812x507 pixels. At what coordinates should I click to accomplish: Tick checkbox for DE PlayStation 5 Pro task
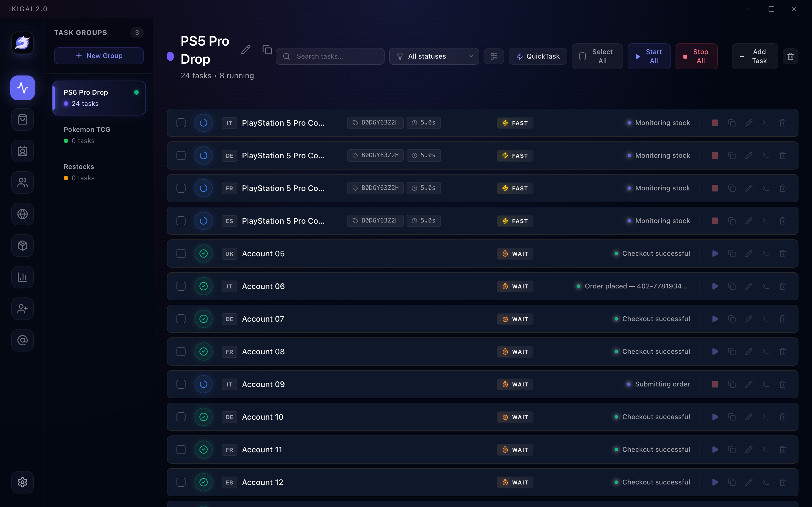point(181,155)
